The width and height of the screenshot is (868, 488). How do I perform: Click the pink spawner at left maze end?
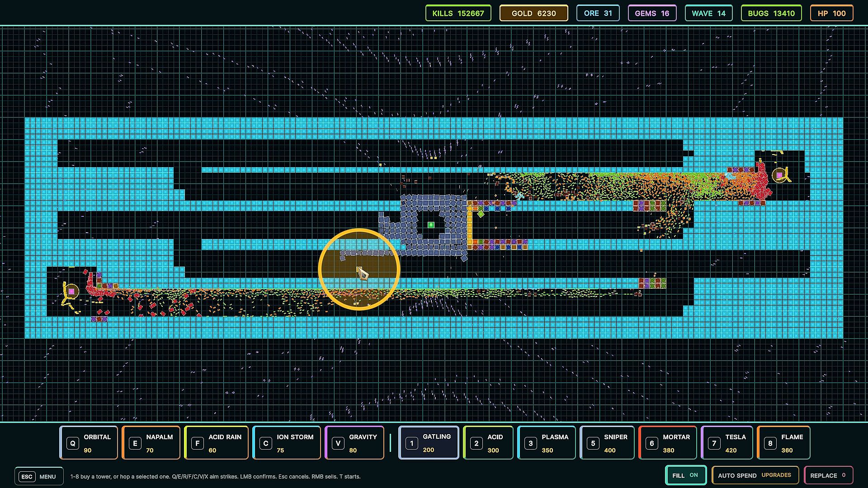pyautogui.click(x=71, y=291)
